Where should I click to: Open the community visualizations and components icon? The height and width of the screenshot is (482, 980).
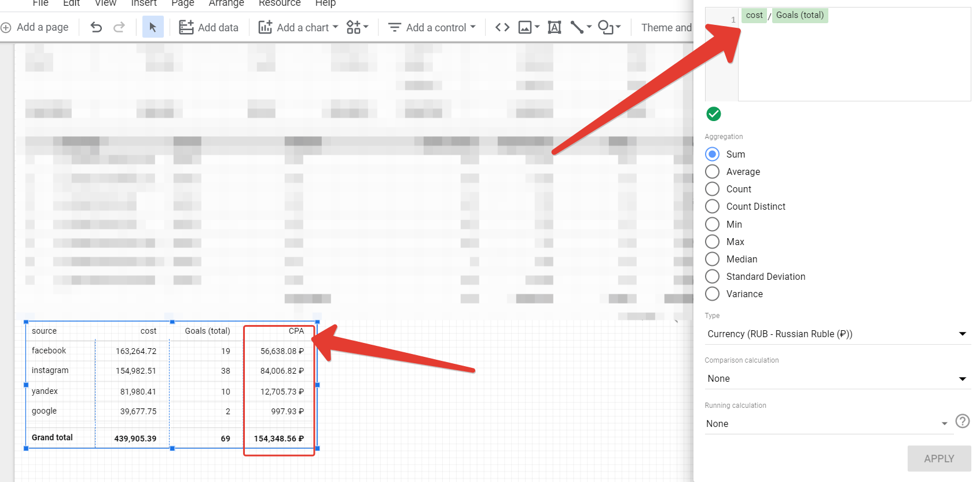(353, 27)
